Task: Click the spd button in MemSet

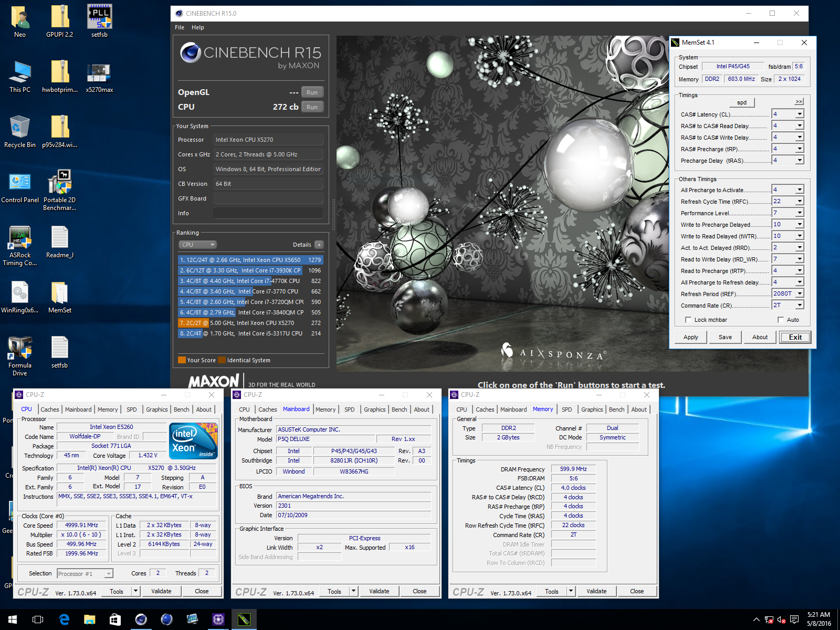Action: point(742,102)
